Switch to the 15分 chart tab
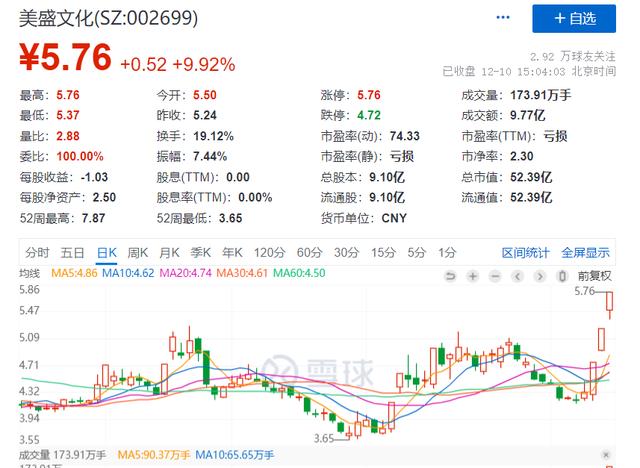This screenshot has height=468, width=640. [x=383, y=253]
